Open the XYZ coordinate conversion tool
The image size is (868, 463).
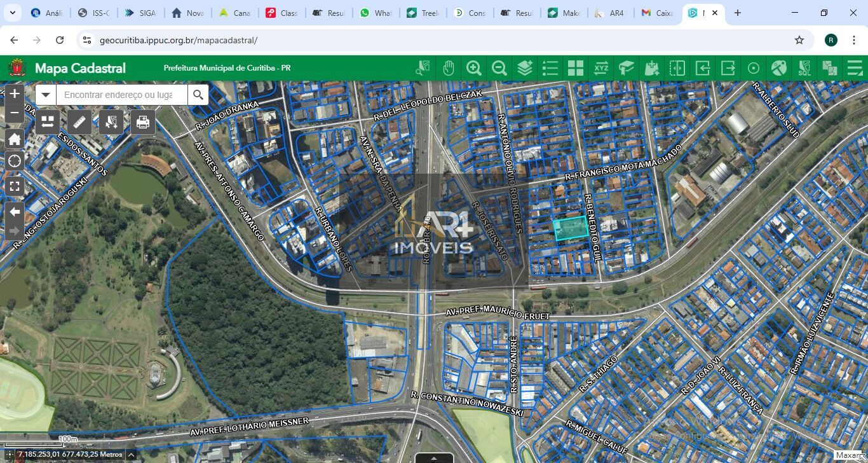[601, 68]
